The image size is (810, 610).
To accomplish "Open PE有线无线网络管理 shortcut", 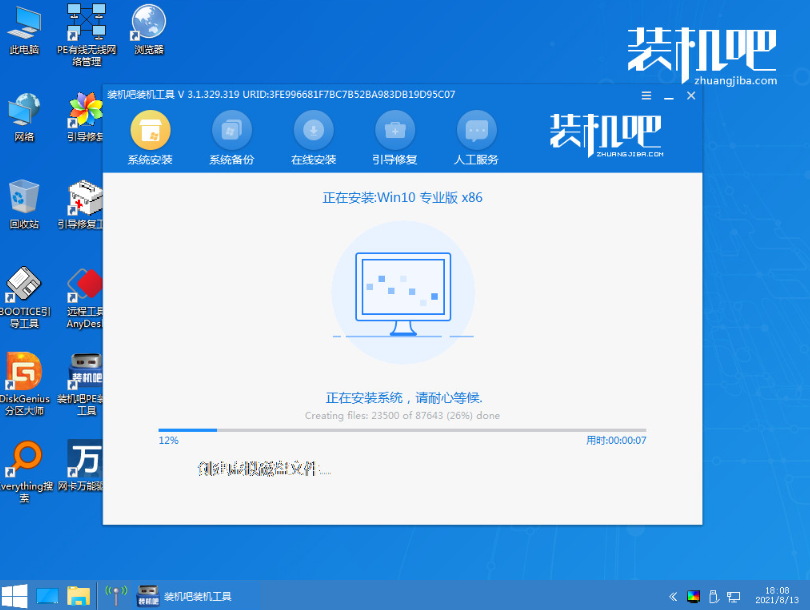I will pos(83,28).
